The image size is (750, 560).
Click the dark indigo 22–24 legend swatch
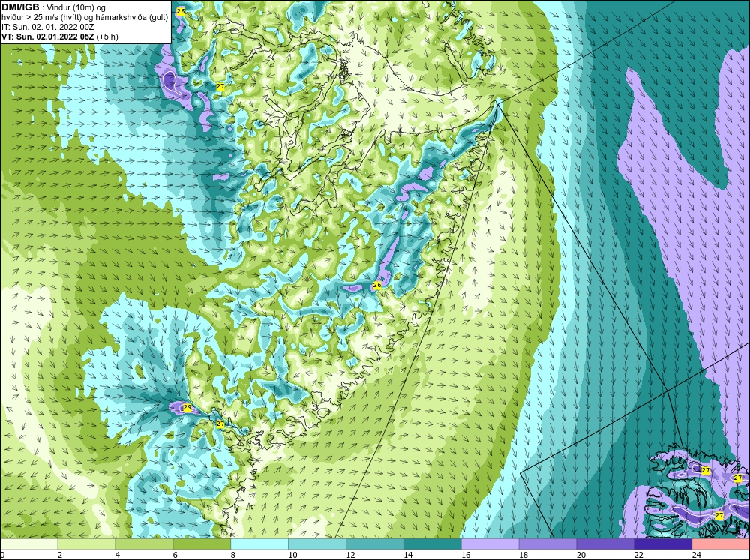coord(664,544)
